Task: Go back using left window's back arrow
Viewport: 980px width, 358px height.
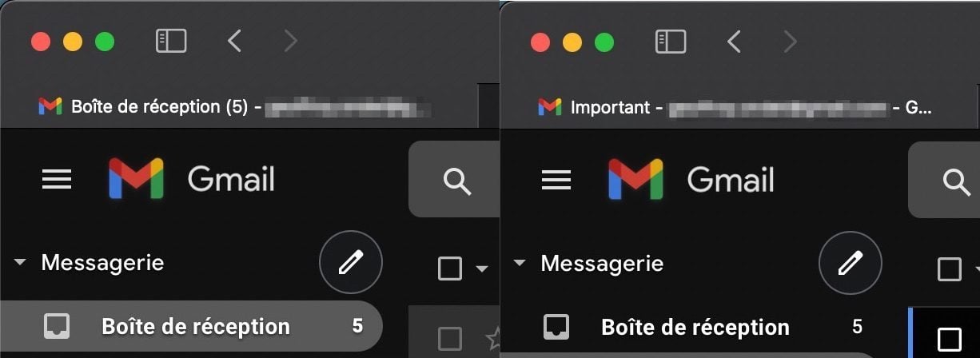Action: (x=233, y=41)
